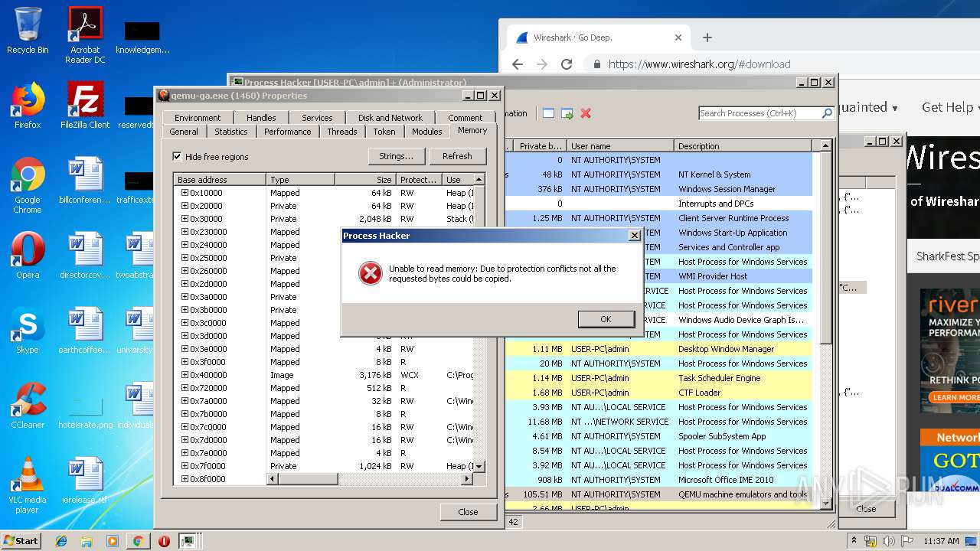This screenshot has width=980, height=551.
Task: Click the Chrome address bar URL
Action: 699,64
